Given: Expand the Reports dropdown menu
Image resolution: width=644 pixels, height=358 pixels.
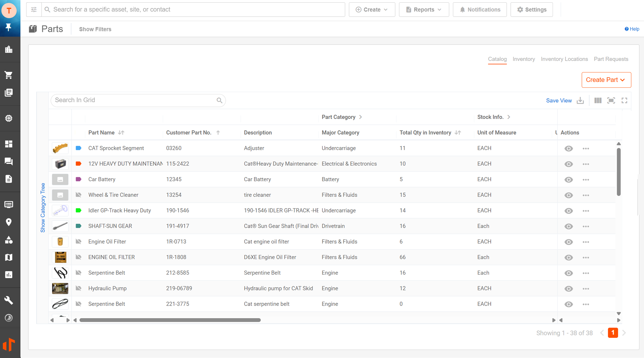Looking at the screenshot, I should (424, 9).
